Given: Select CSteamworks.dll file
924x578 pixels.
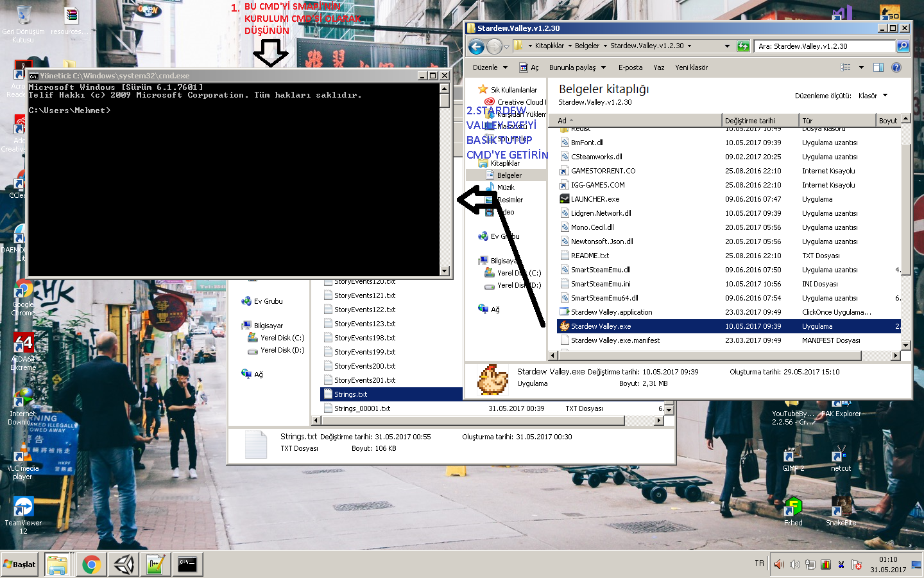Looking at the screenshot, I should point(596,157).
